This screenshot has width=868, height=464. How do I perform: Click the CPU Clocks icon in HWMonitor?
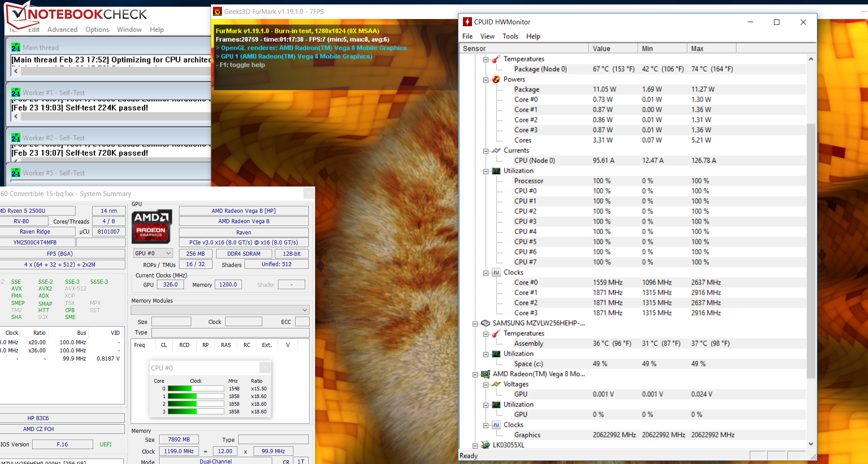496,272
